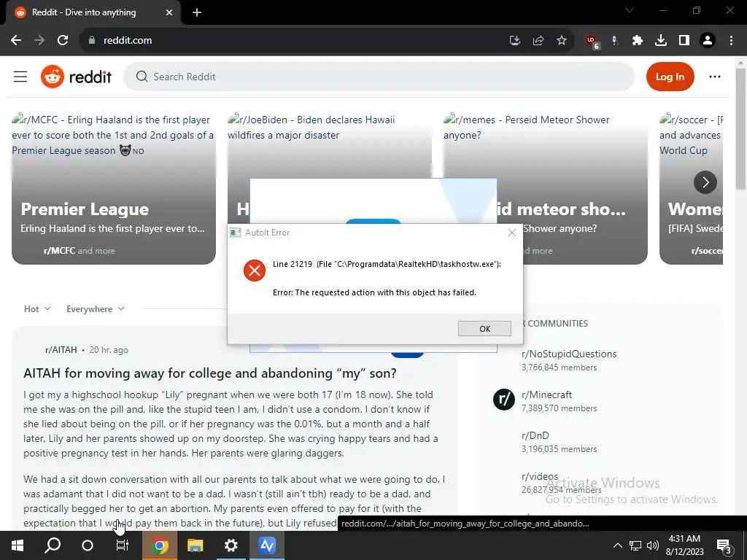Click the Chrome forward arrow
Image resolution: width=747 pixels, height=560 pixels.
tap(39, 41)
